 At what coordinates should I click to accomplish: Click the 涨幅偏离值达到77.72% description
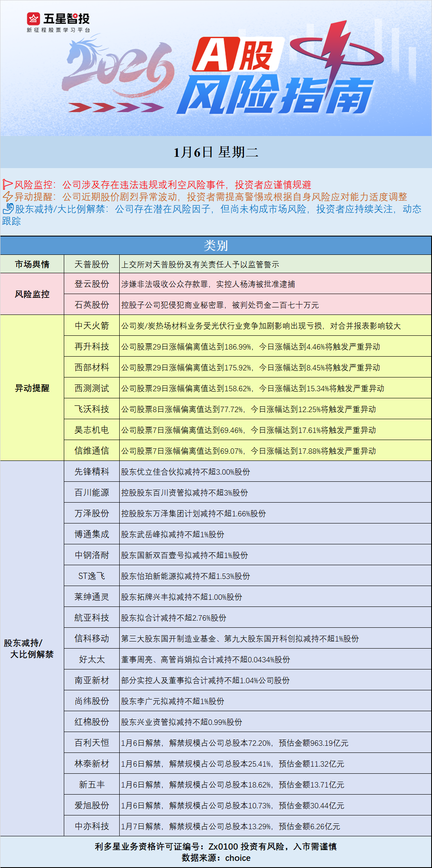[x=249, y=409]
